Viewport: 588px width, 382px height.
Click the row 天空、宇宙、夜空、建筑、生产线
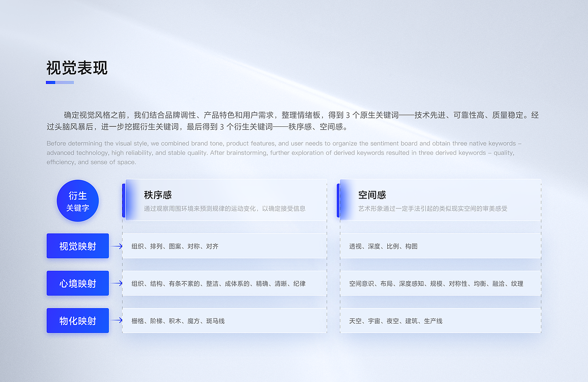coord(441,320)
